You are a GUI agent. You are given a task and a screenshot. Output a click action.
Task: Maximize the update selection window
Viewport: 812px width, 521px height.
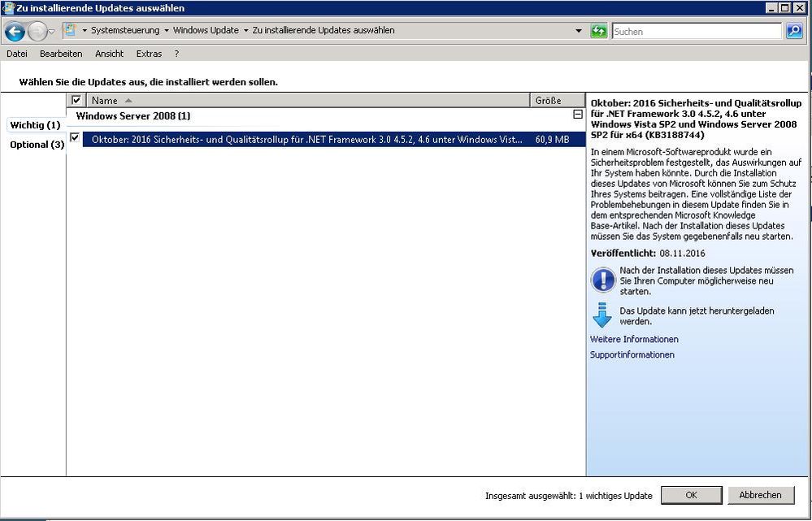[x=784, y=8]
